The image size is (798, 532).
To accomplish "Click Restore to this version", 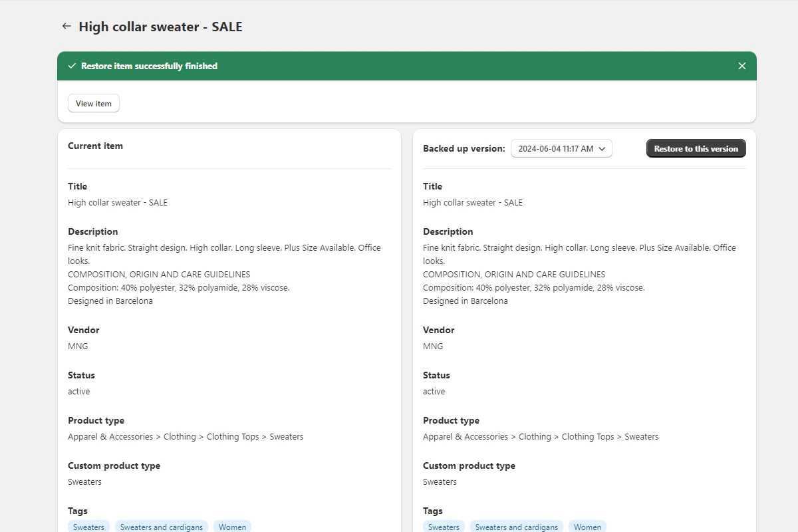I will tap(696, 149).
